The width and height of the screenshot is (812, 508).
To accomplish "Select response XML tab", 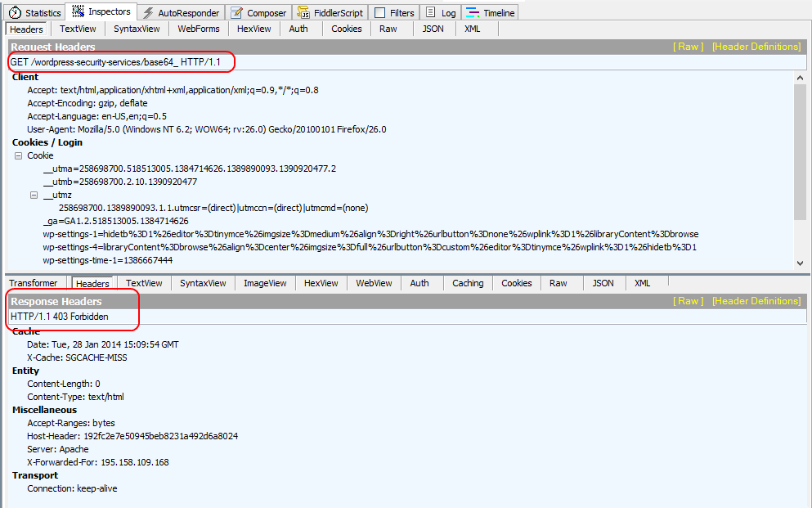I will click(642, 283).
